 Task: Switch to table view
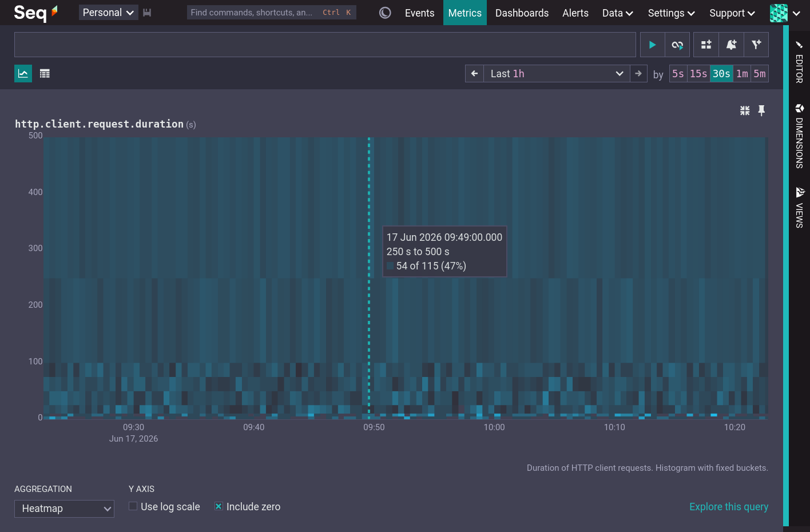pyautogui.click(x=45, y=73)
